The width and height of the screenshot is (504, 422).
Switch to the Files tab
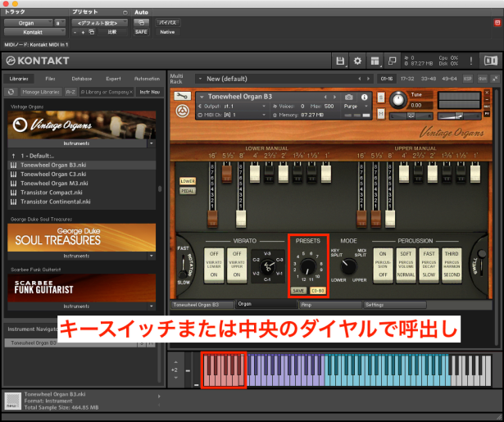[50, 79]
